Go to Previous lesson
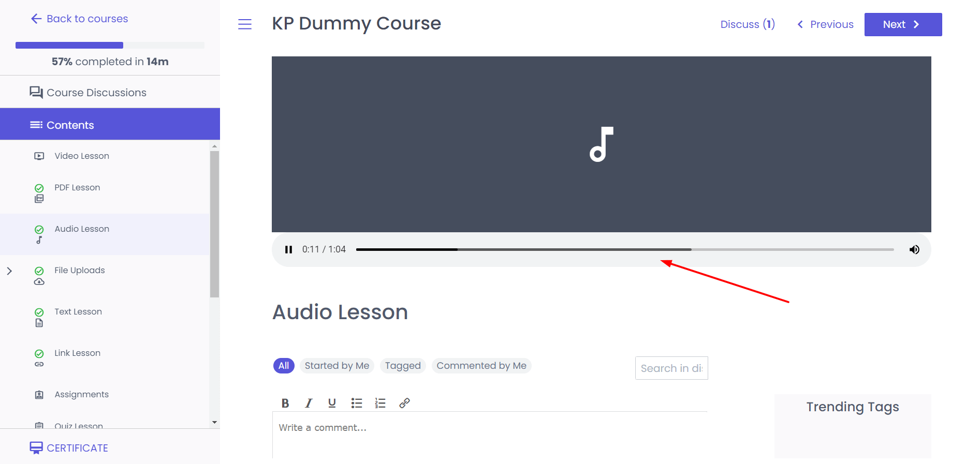 click(825, 24)
